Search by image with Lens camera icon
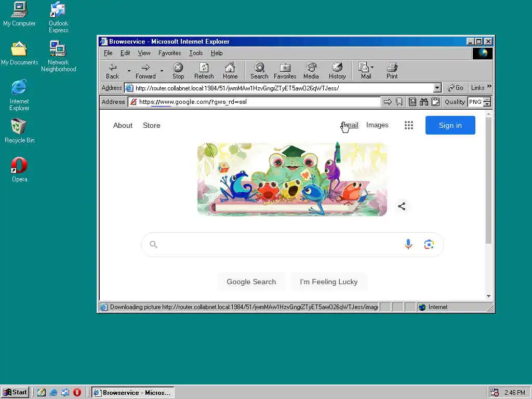The image size is (532, 399). coord(429,244)
